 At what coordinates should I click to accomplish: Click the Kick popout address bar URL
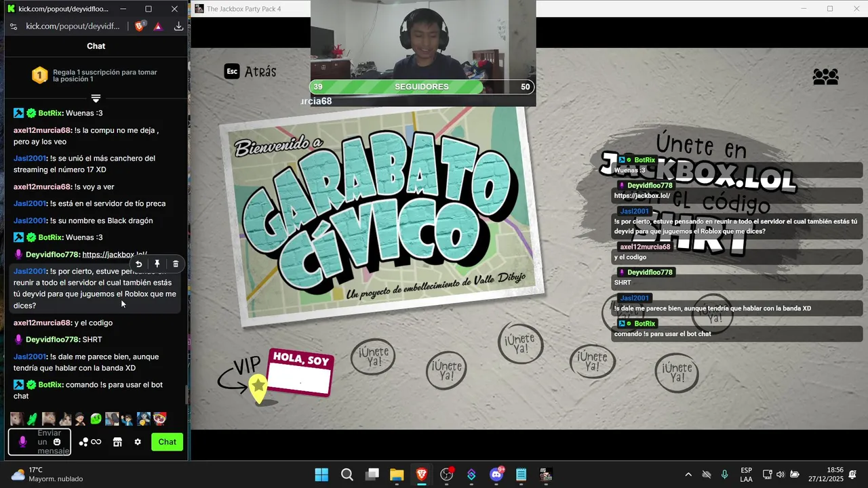click(x=73, y=26)
